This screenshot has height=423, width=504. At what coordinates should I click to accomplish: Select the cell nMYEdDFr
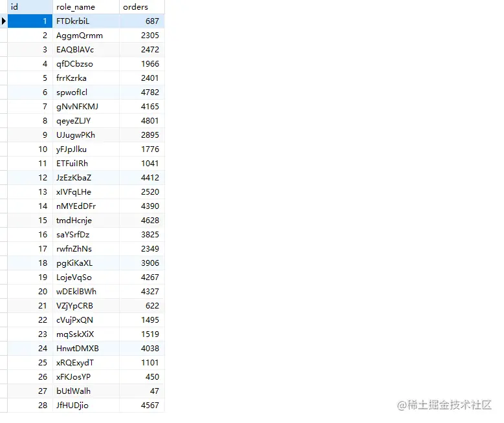click(x=86, y=206)
